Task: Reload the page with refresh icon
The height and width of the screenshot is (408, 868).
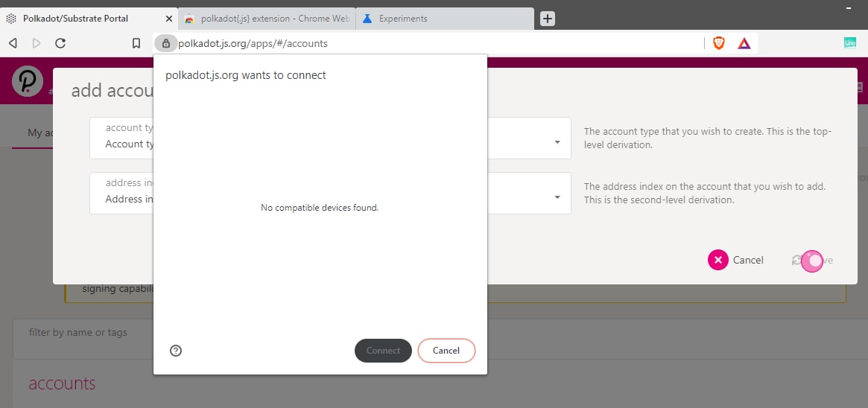Action: [x=61, y=43]
